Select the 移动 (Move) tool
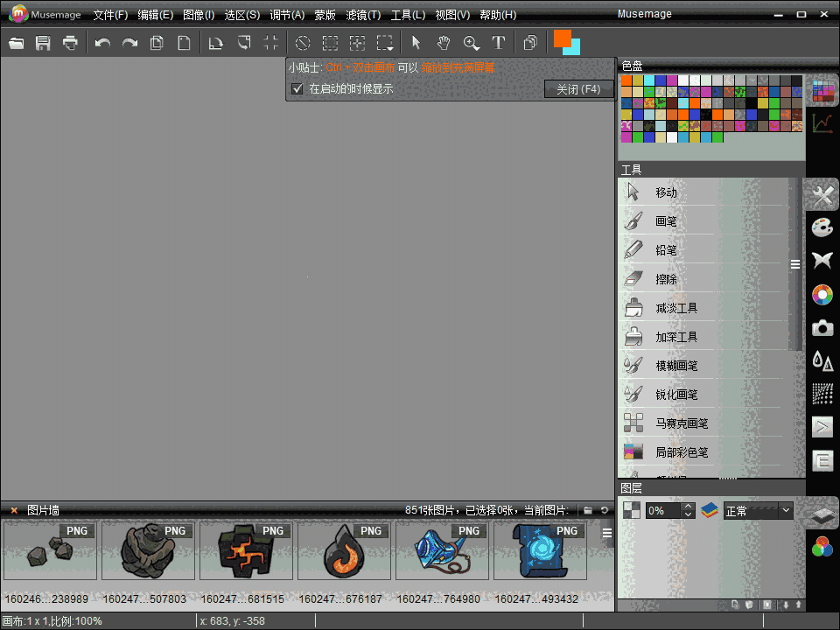The image size is (840, 630). pos(665,192)
